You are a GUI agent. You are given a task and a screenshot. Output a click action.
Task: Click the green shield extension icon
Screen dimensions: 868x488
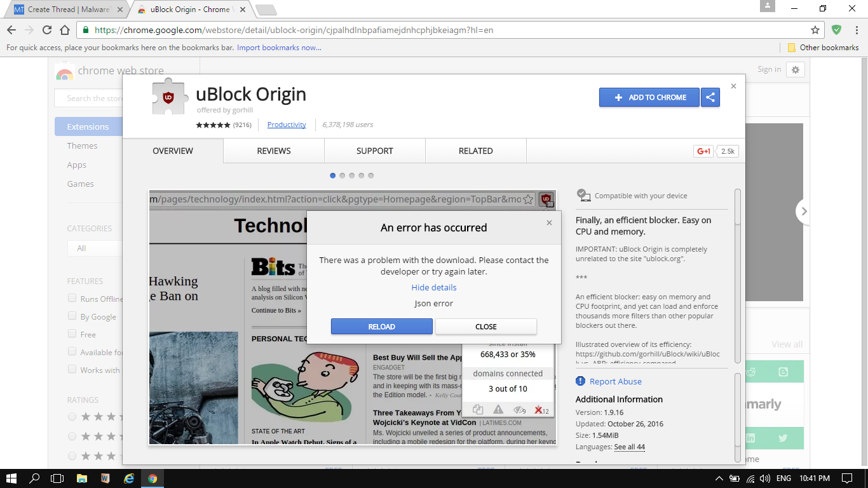click(836, 30)
